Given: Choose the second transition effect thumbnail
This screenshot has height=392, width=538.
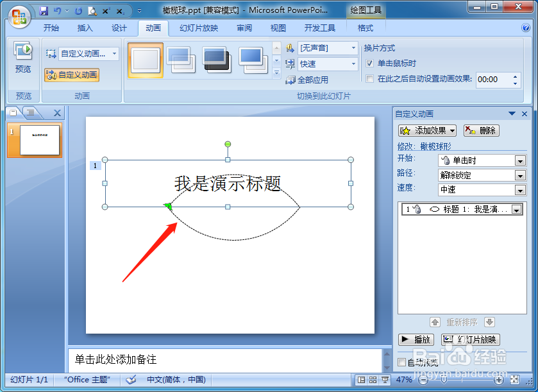Looking at the screenshot, I should point(181,60).
